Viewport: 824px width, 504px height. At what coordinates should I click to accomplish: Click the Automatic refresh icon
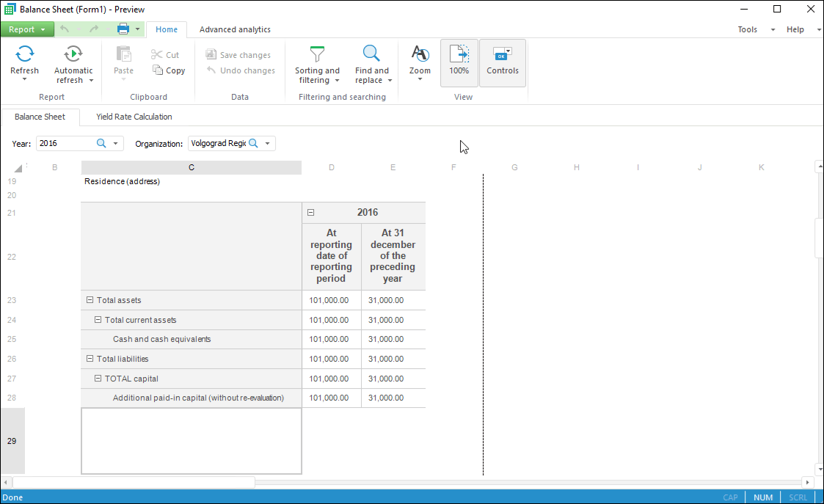pos(73,54)
